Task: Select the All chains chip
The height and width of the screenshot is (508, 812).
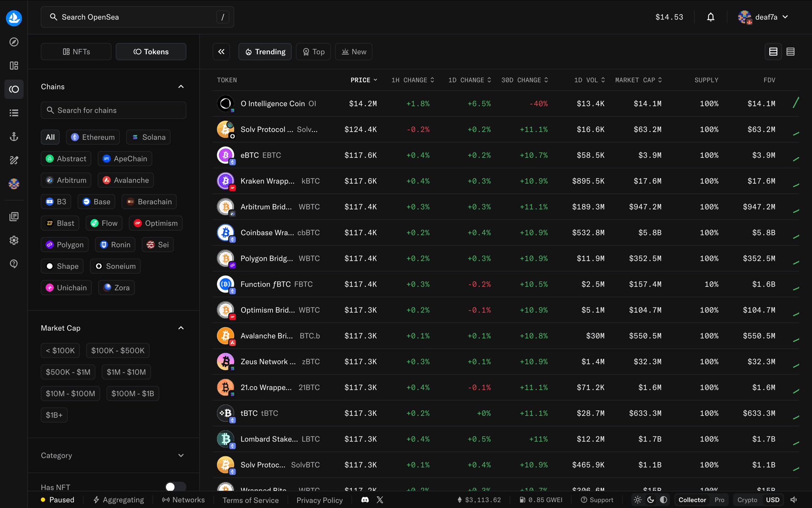Action: pos(50,137)
